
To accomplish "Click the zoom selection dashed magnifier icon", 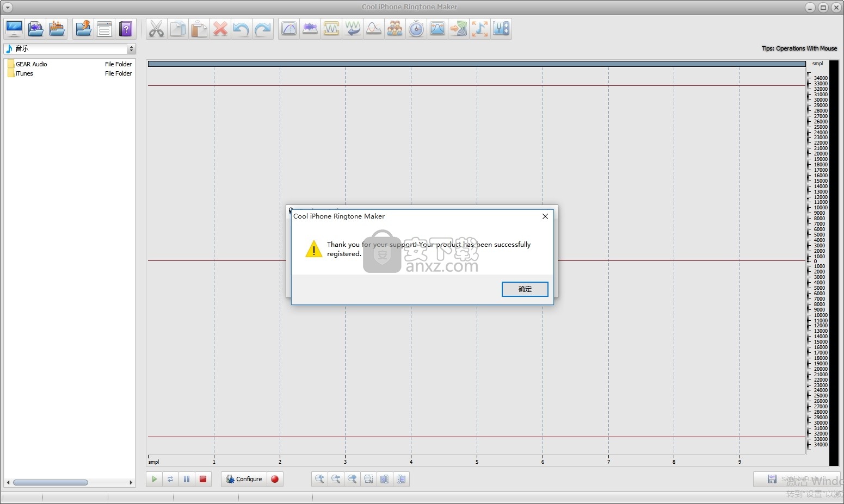I will (368, 479).
